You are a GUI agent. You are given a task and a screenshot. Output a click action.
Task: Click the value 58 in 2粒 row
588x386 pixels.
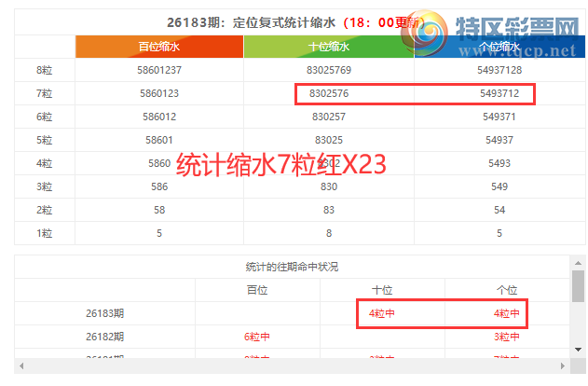[159, 210]
